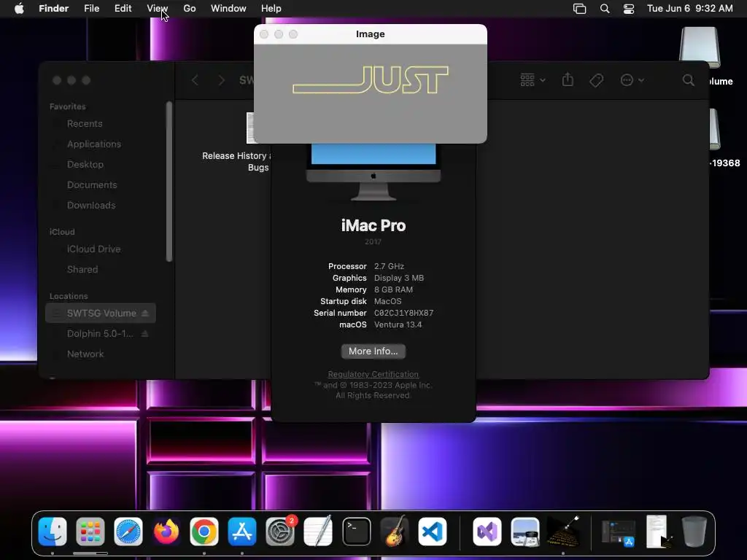Screen dimensions: 747x560
Task: Eject the SWTSG Volume
Action: [145, 313]
